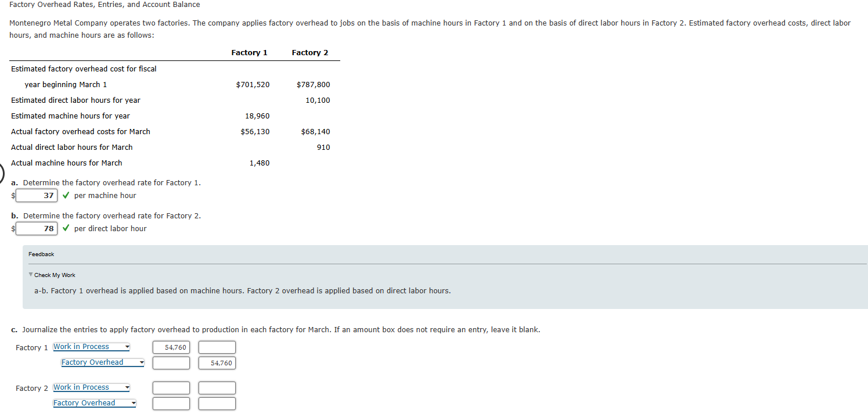Click the Factory Overhead Rates, Entries title
Viewport: 868px width, 417px height.
[105, 5]
